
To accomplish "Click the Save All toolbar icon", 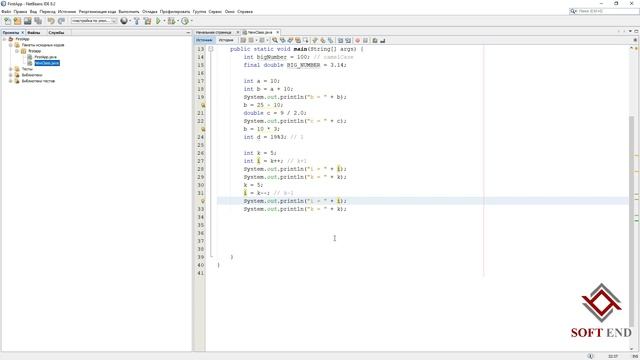I will 38,21.
